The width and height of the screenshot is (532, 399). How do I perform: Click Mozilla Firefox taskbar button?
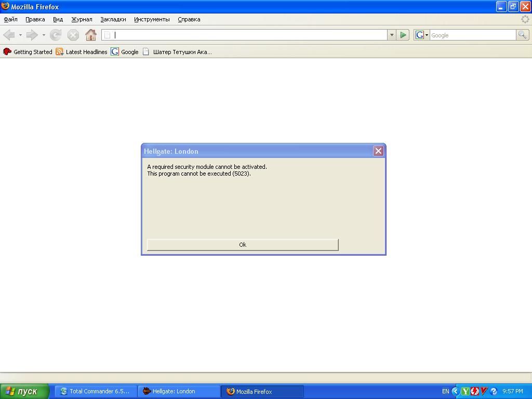(262, 391)
